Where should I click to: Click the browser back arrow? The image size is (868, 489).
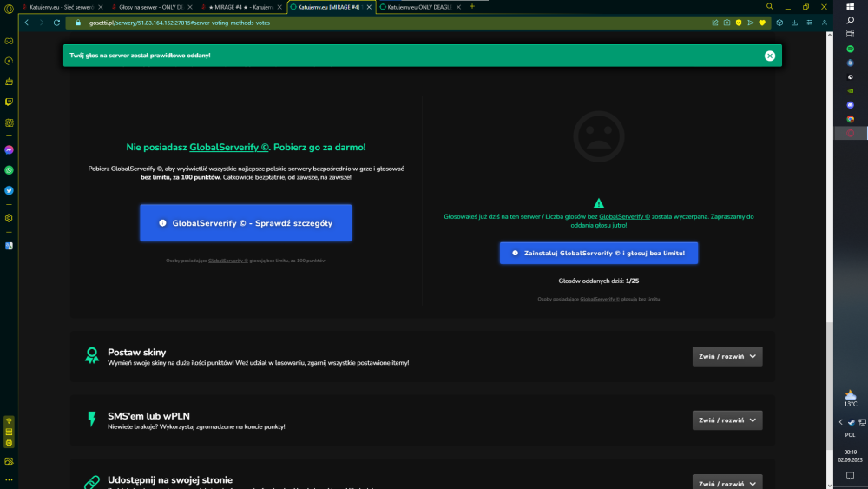point(27,23)
